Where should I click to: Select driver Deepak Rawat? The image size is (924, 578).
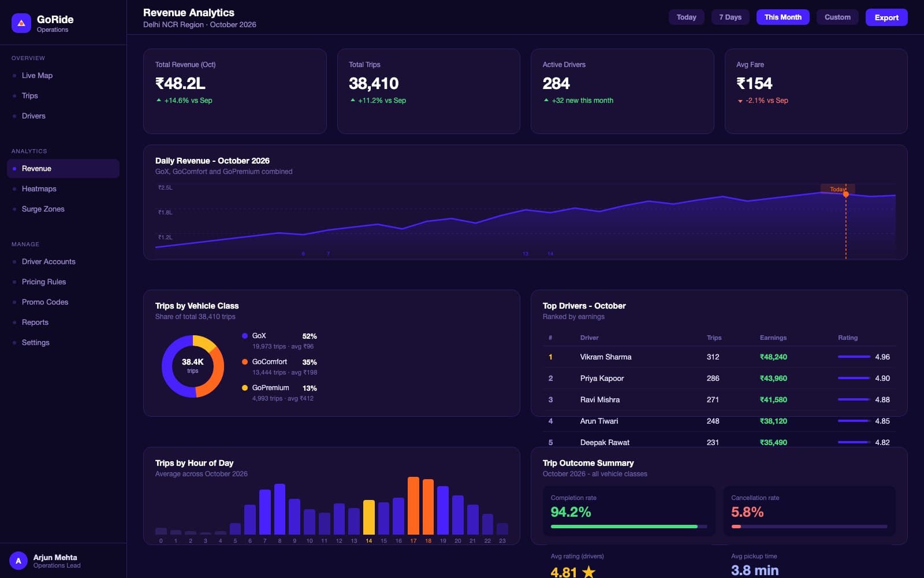pos(605,443)
